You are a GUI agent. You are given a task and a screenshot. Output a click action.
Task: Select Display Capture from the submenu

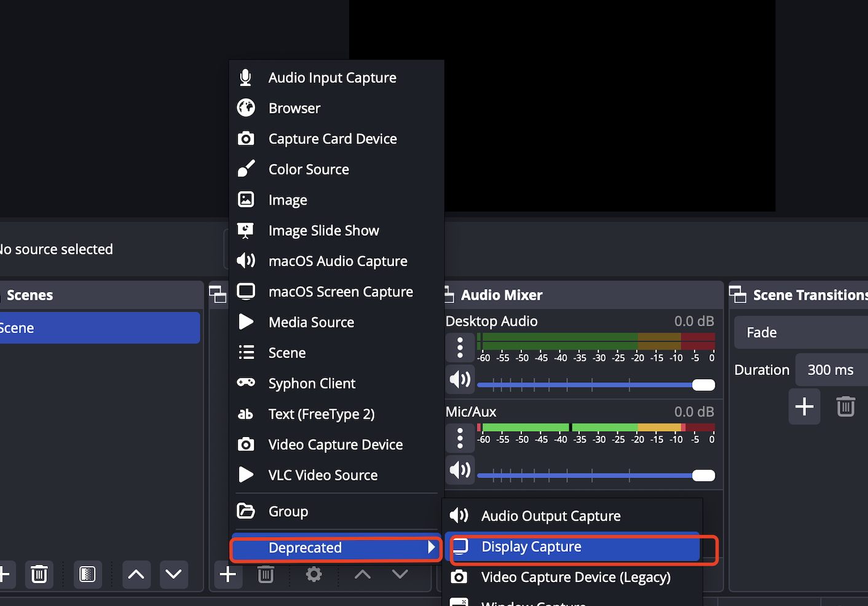click(575, 547)
